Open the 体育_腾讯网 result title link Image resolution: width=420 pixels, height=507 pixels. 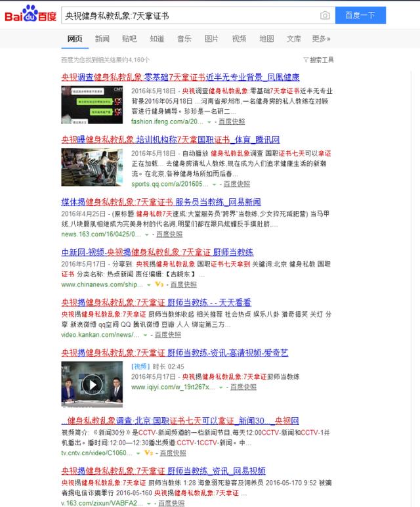[x=171, y=140]
